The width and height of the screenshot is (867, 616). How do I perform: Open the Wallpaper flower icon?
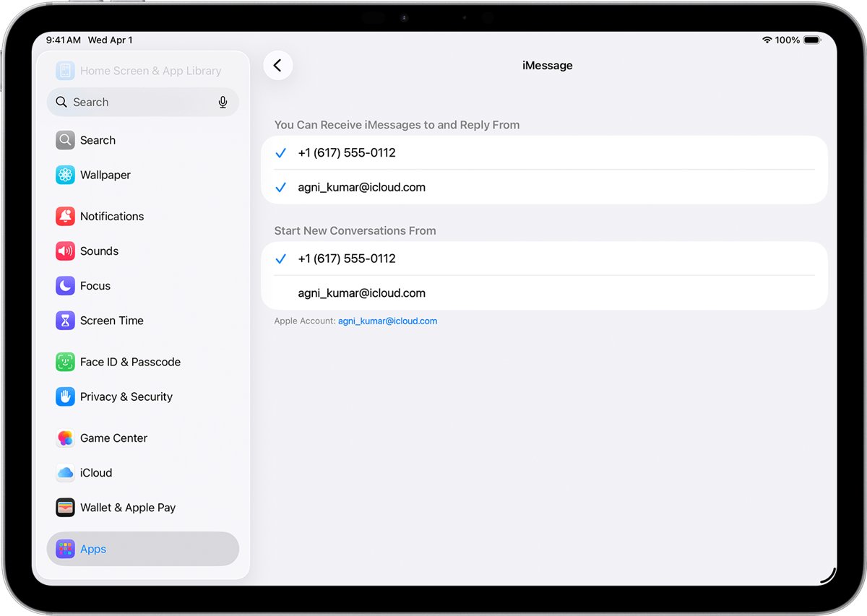[66, 175]
